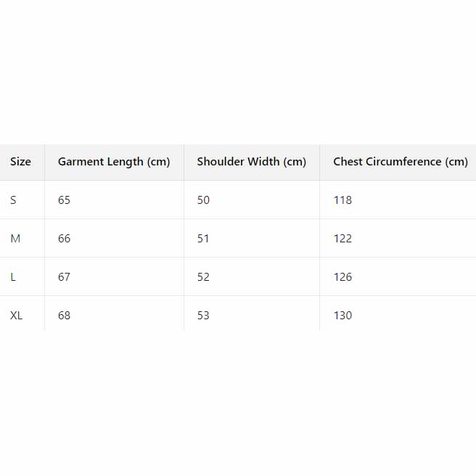
Task: Click the Size column header
Action: [x=20, y=162]
